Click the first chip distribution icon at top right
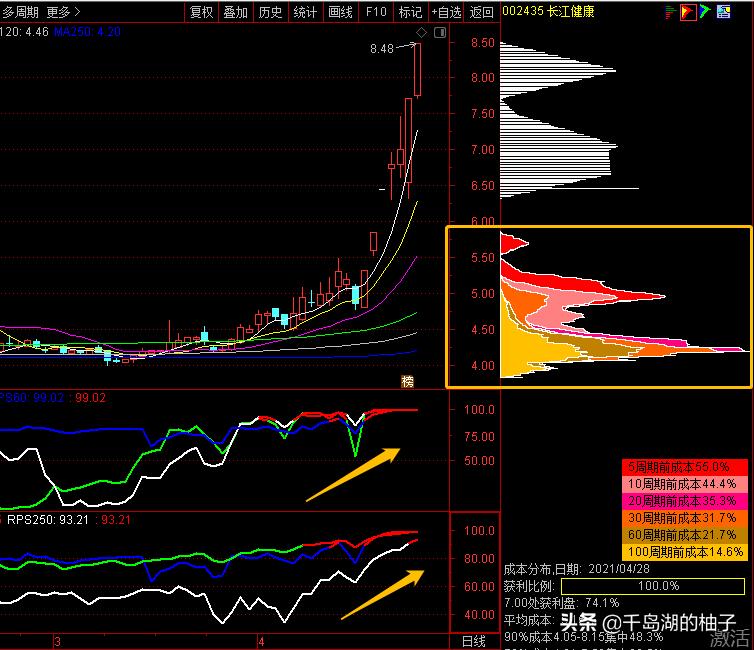This screenshot has height=650, width=754. [x=670, y=12]
